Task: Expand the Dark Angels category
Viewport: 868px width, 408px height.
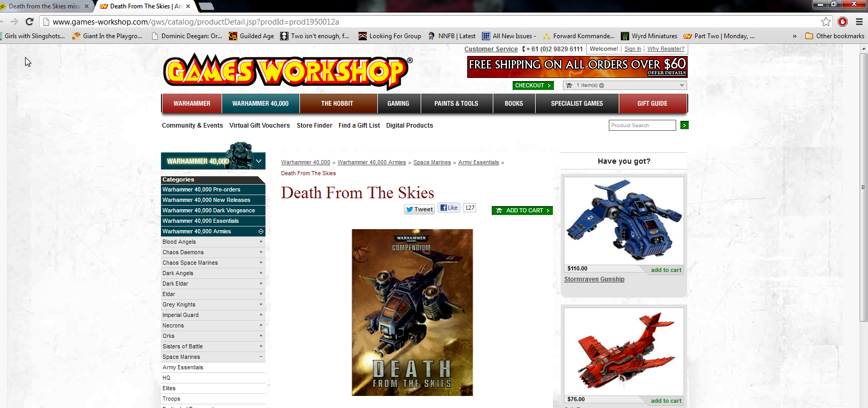Action: [261, 273]
